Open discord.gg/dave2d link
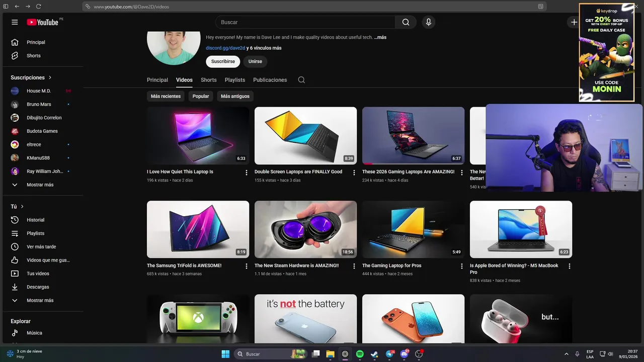Screen dimensions: 644x362 (225, 48)
